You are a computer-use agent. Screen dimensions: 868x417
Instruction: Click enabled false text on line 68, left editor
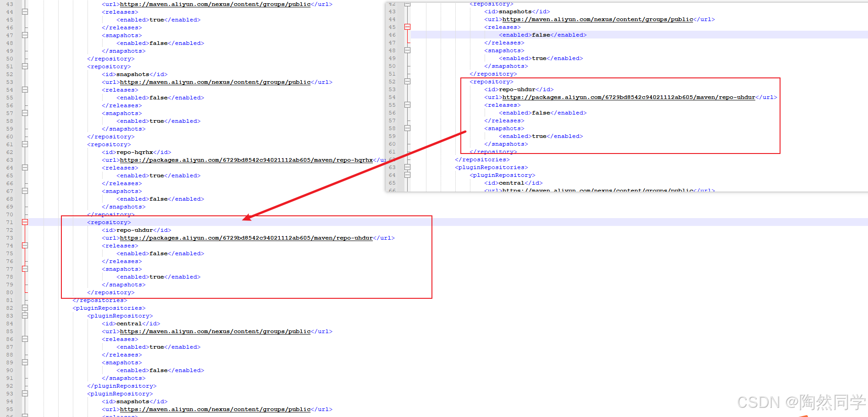tap(160, 199)
